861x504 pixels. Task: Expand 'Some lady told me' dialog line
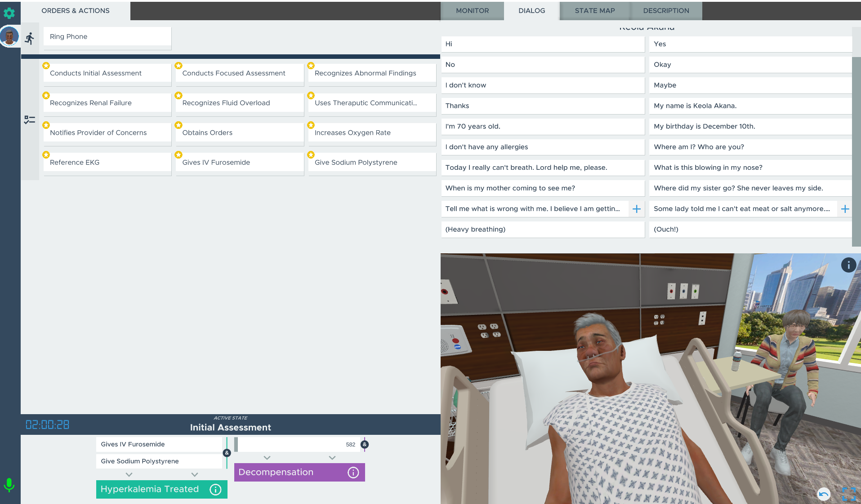(x=845, y=209)
